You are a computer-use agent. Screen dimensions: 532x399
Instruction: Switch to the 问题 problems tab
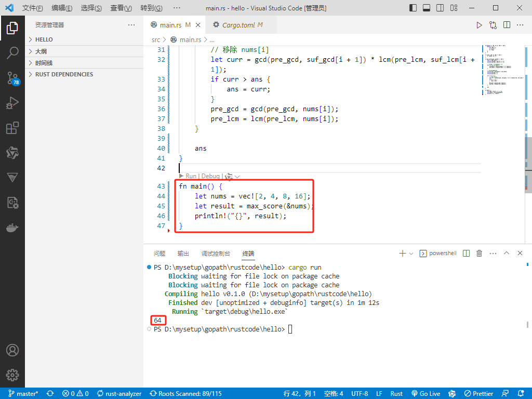point(159,254)
